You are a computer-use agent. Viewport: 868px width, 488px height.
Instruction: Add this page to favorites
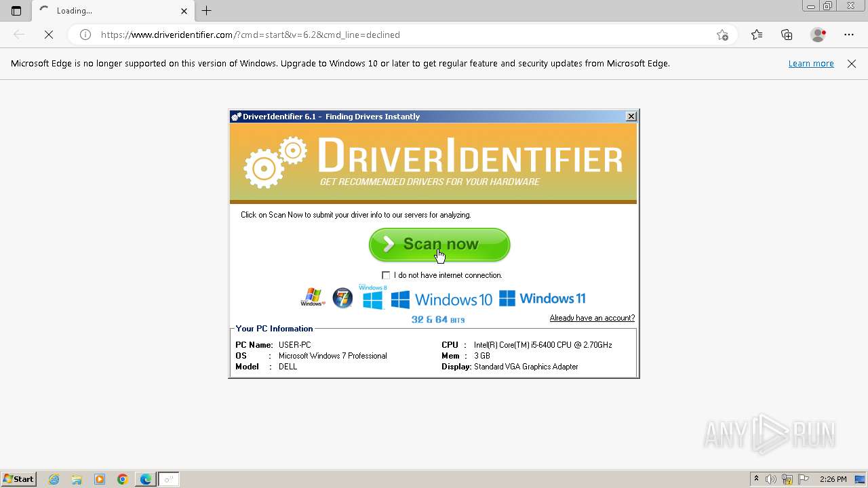(722, 35)
